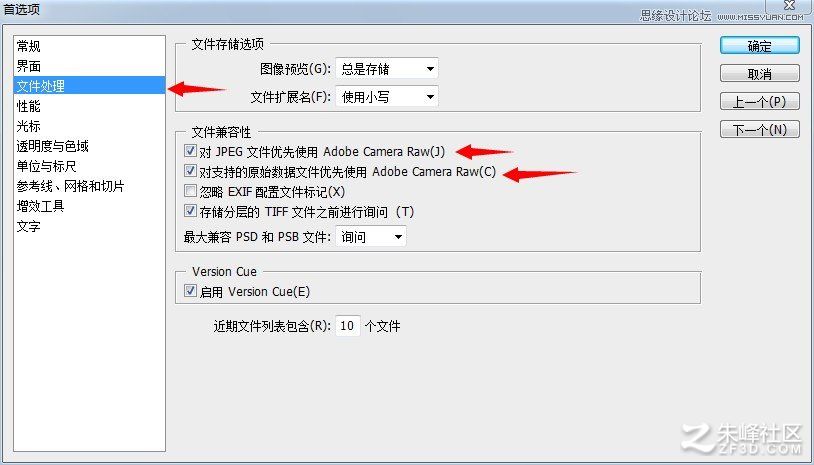
Task: Select 增效工具 preferences category
Action: point(40,207)
